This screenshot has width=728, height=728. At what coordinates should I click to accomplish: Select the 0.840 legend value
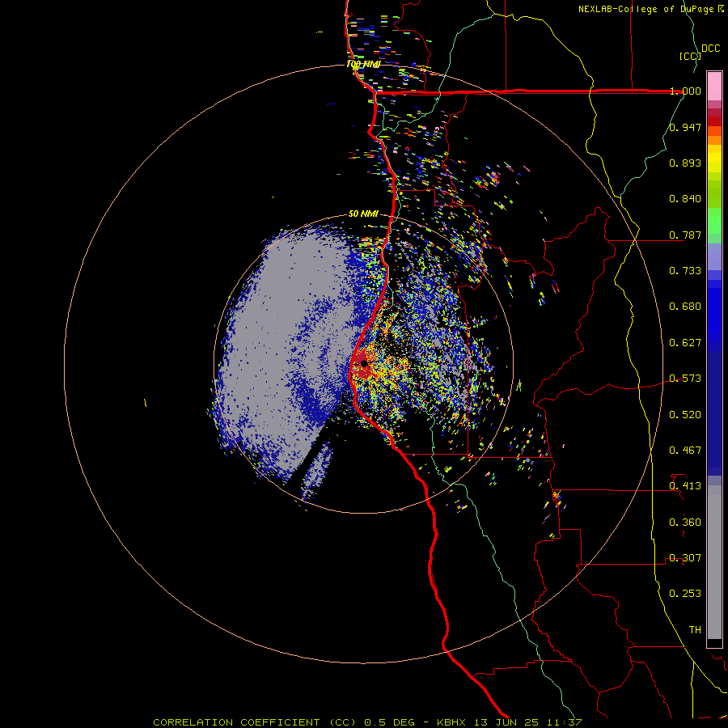coord(685,199)
